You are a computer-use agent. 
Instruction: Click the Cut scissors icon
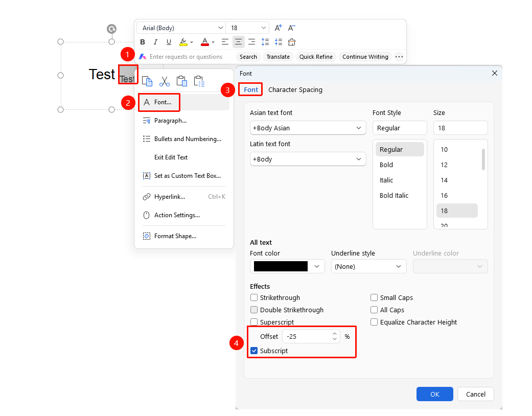coord(165,81)
